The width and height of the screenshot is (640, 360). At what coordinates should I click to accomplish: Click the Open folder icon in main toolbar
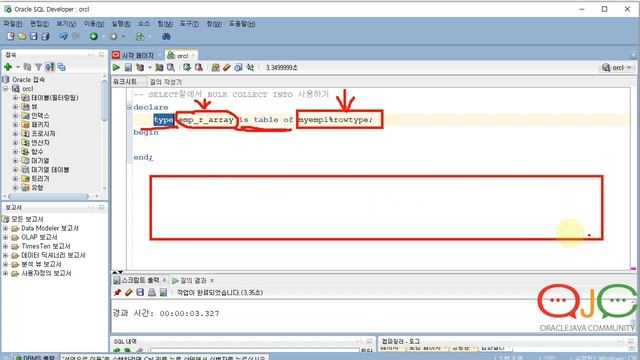click(22, 36)
